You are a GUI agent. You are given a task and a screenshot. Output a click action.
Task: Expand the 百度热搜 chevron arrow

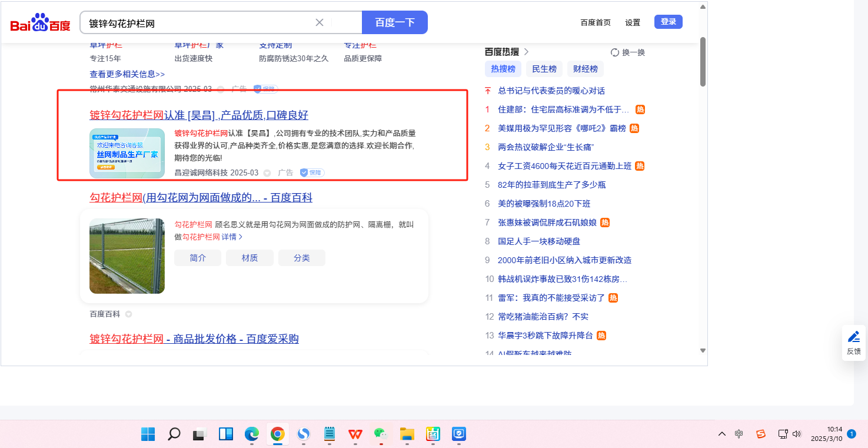pos(526,52)
